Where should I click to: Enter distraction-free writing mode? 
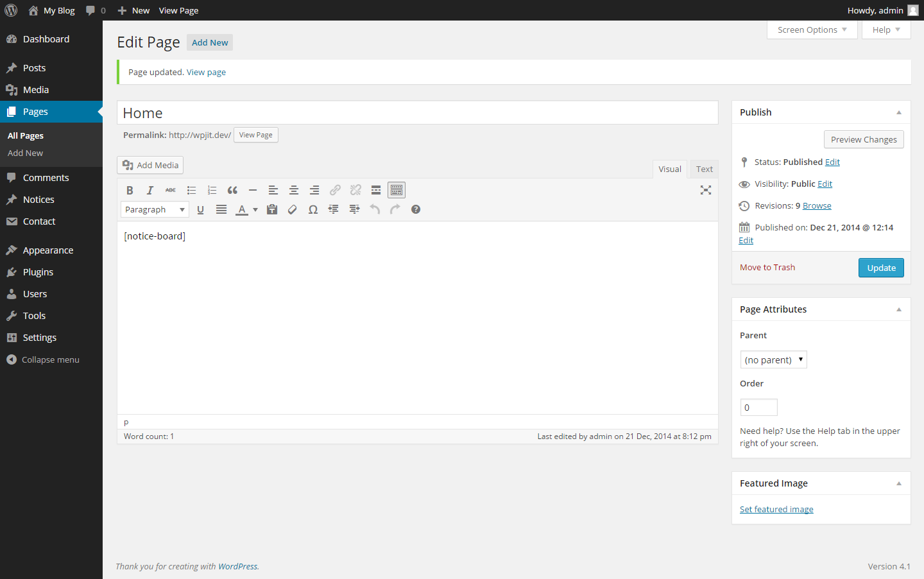point(706,190)
